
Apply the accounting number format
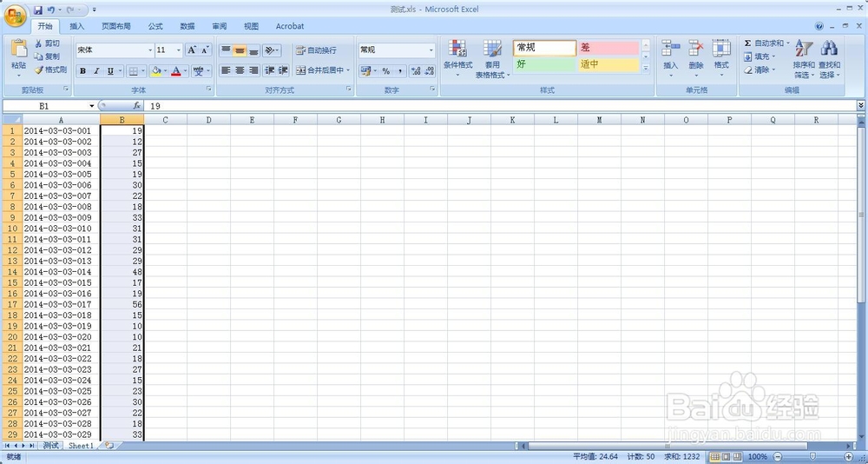[x=365, y=71]
